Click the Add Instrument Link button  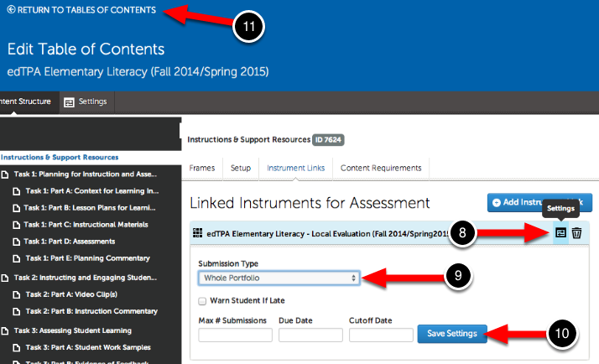[539, 202]
